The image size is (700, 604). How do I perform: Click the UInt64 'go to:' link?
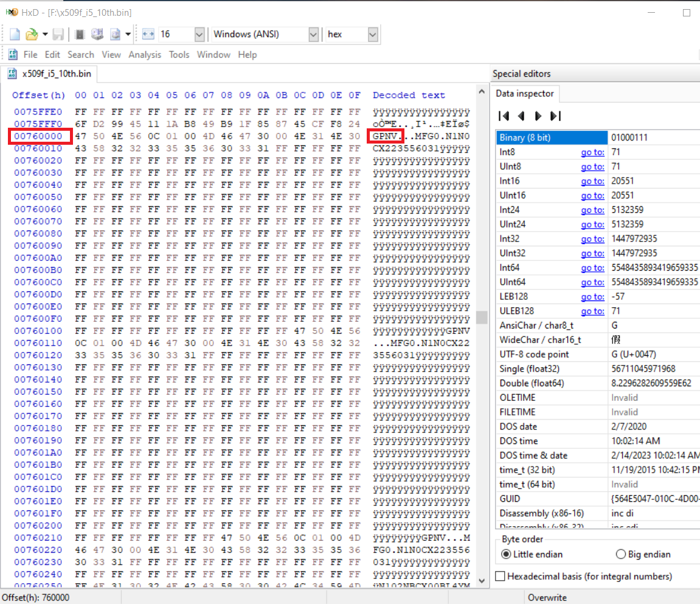[x=592, y=282]
